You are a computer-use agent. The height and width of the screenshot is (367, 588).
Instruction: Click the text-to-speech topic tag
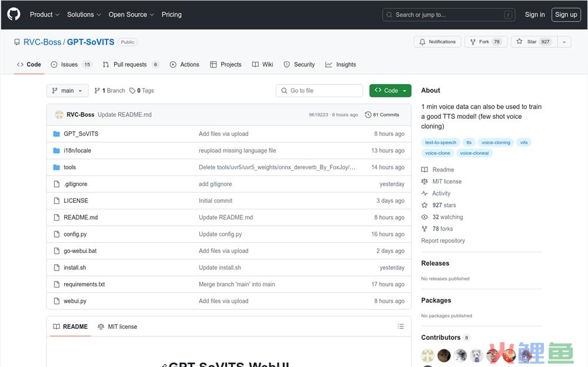[x=440, y=142]
